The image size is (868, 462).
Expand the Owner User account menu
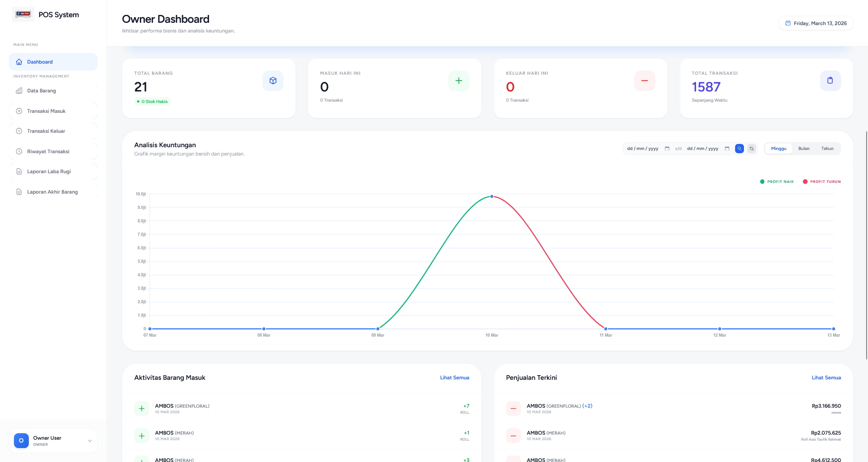tap(90, 441)
